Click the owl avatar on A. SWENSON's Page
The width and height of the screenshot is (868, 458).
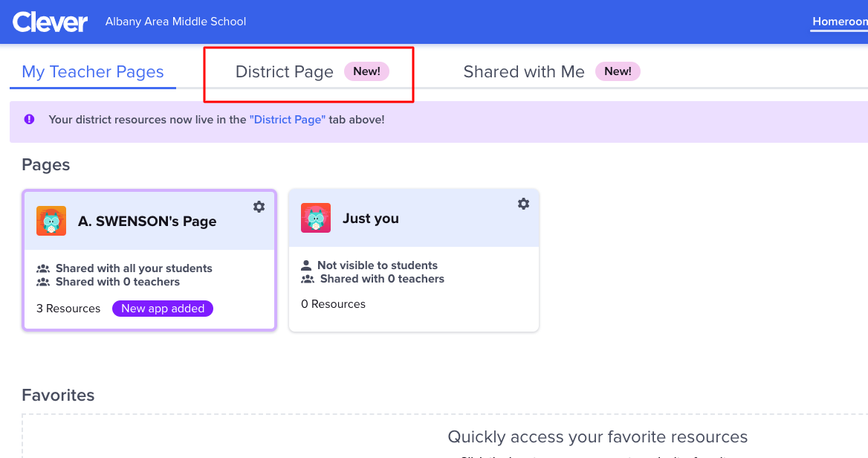[51, 220]
